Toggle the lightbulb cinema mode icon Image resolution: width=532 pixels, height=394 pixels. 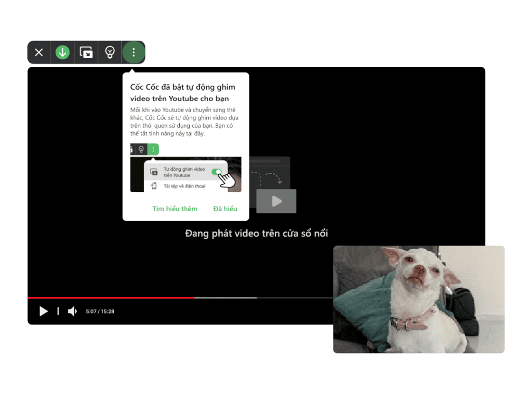[x=110, y=52]
